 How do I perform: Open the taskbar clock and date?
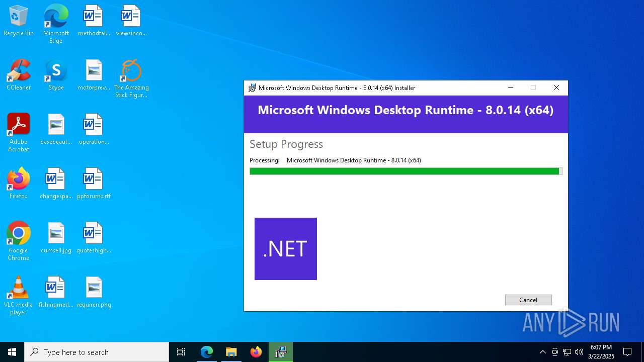(x=601, y=352)
